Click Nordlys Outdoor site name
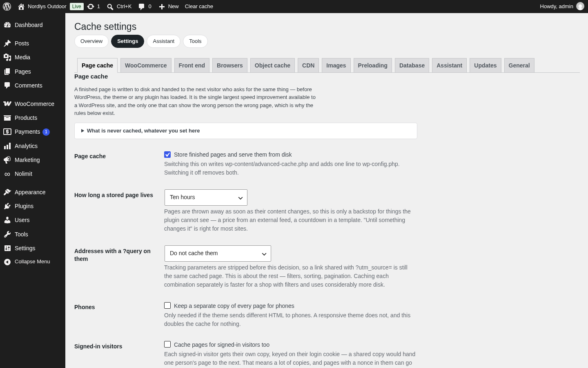Screen dimensions: 588x368 [x=47, y=7]
